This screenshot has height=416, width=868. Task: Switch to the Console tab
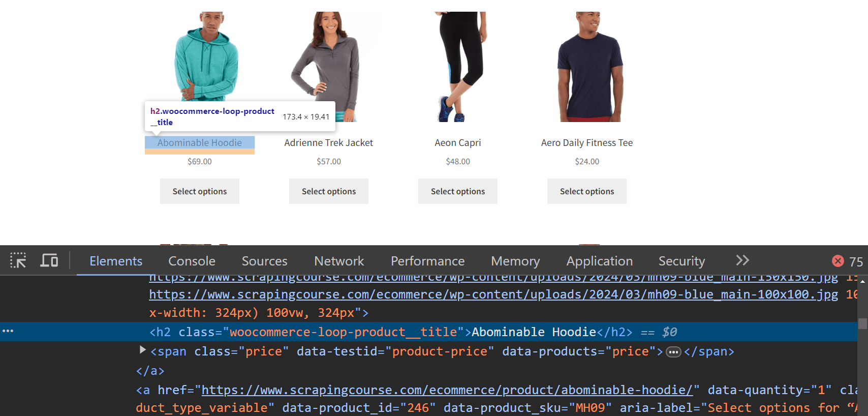(192, 261)
